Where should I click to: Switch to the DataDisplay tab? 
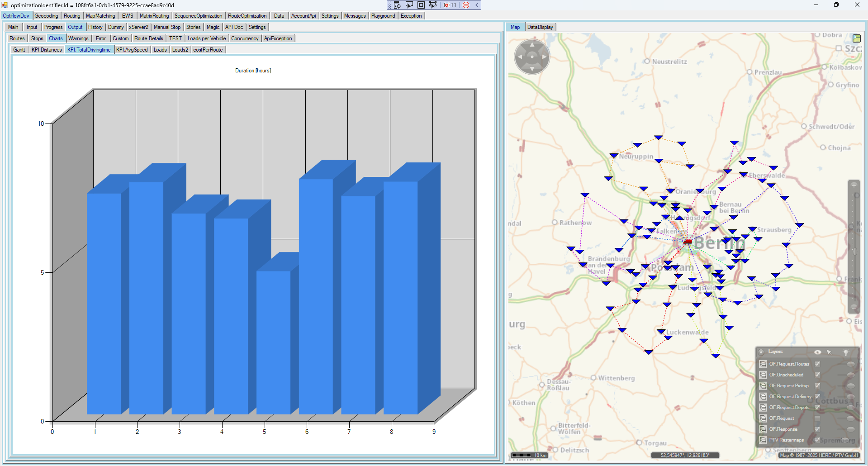coord(540,27)
